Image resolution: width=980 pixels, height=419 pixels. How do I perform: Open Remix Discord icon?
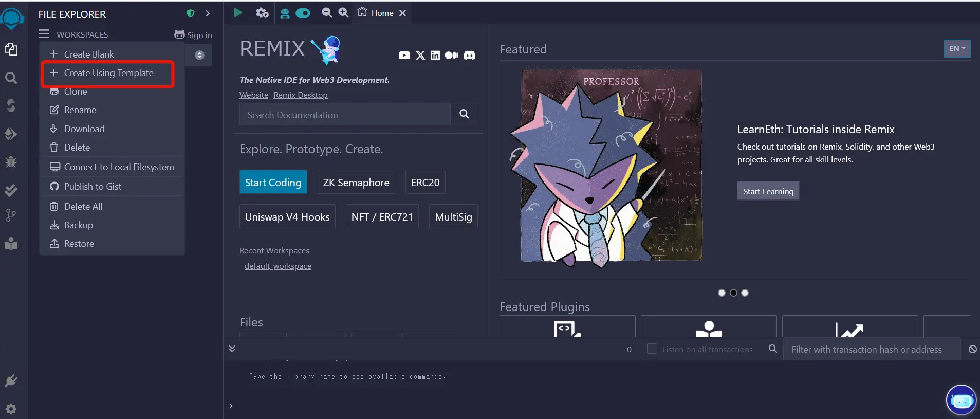point(469,56)
